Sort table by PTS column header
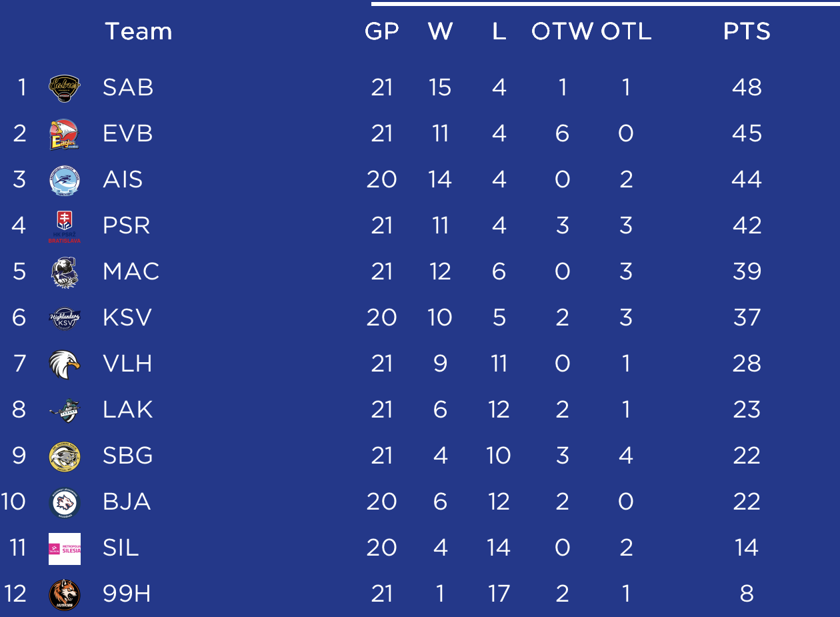The width and height of the screenshot is (840, 617). point(747,31)
